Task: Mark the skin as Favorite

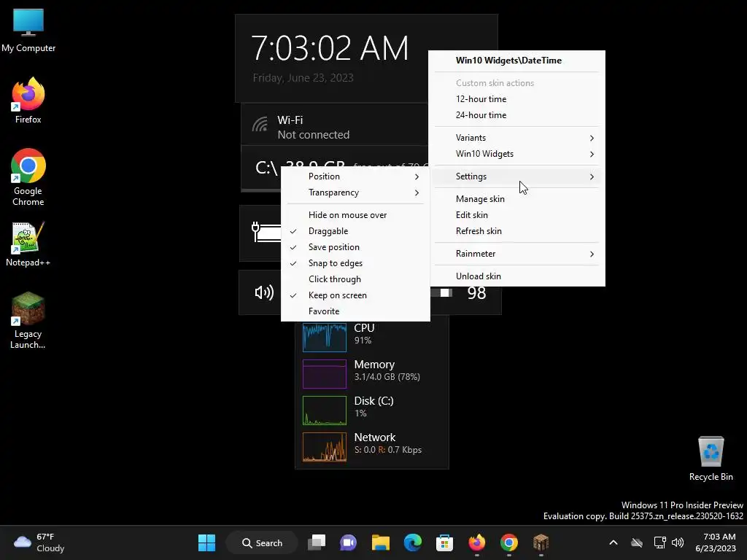Action: 355,311
